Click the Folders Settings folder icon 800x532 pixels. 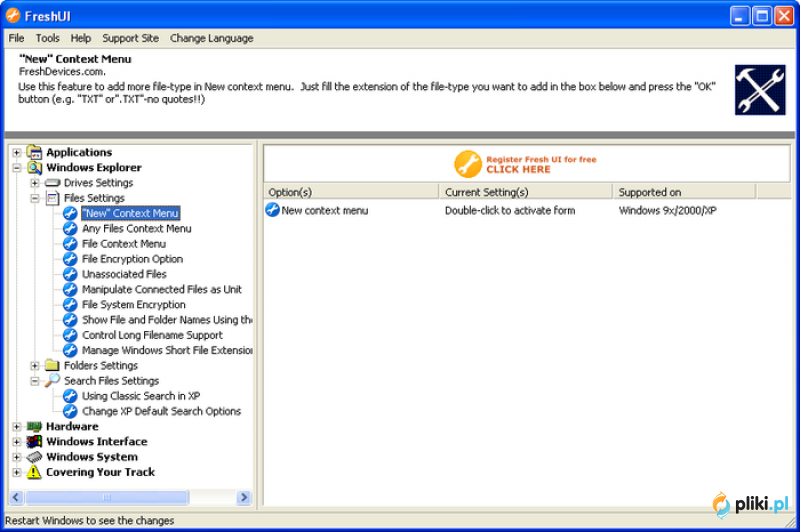pos(52,365)
